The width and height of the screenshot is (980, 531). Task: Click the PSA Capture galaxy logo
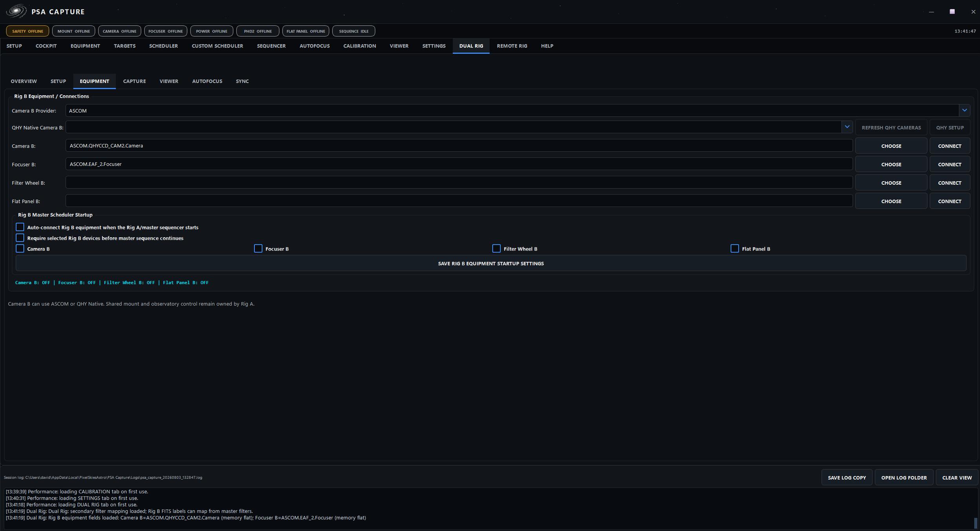point(16,11)
